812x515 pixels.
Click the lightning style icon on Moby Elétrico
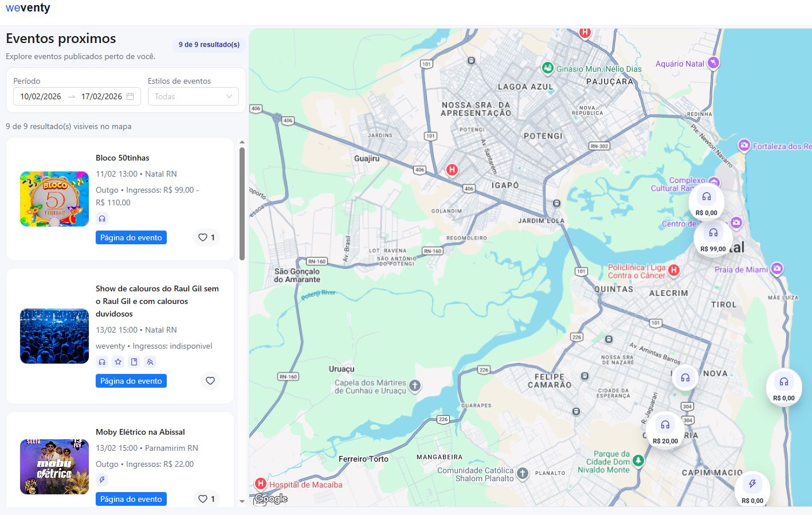[102, 480]
